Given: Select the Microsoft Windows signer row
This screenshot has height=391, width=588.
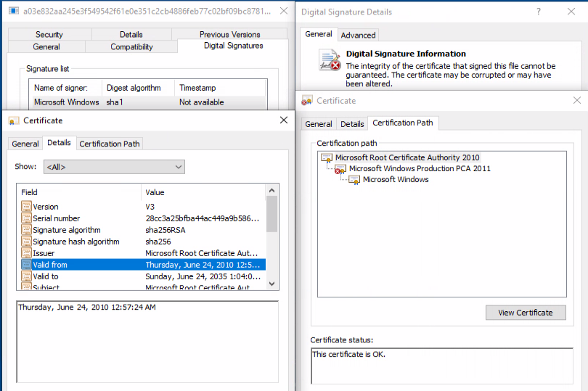Looking at the screenshot, I should (x=148, y=102).
